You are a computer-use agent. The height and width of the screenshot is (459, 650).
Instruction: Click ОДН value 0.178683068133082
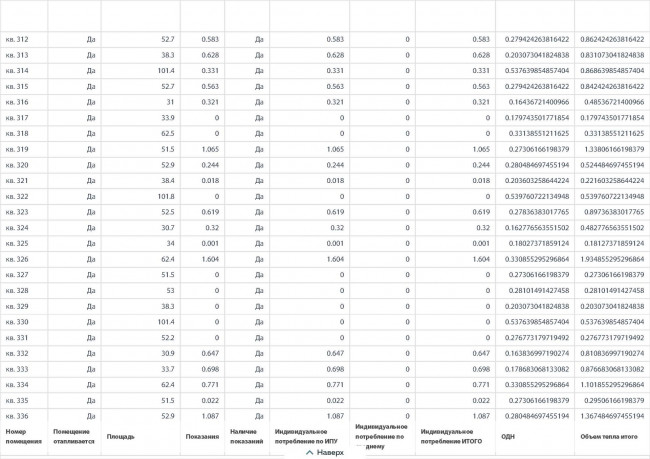click(x=537, y=369)
